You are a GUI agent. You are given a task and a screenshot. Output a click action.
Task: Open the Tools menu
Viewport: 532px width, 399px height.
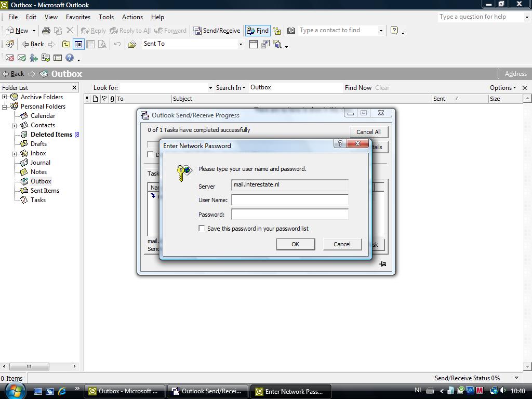(x=106, y=17)
